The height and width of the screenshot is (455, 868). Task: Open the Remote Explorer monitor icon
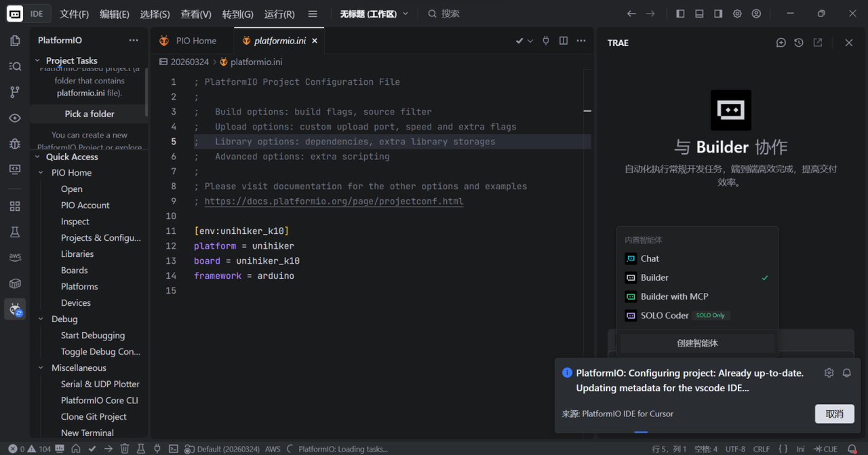click(x=15, y=170)
